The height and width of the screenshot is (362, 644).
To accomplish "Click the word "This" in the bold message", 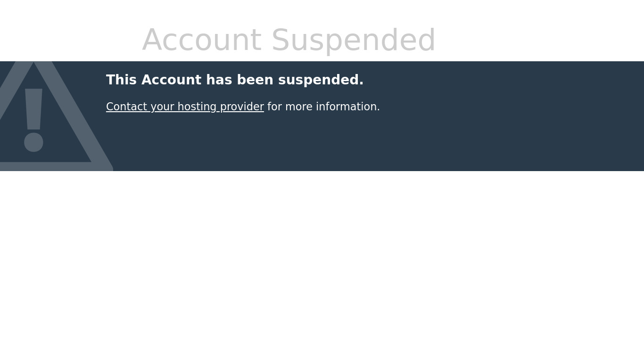I will click(x=121, y=80).
